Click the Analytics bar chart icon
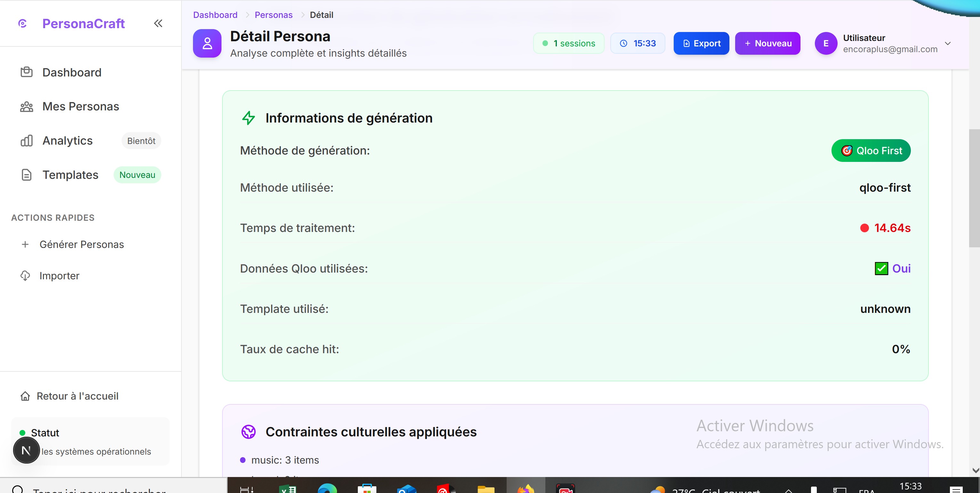980x493 pixels. click(27, 141)
